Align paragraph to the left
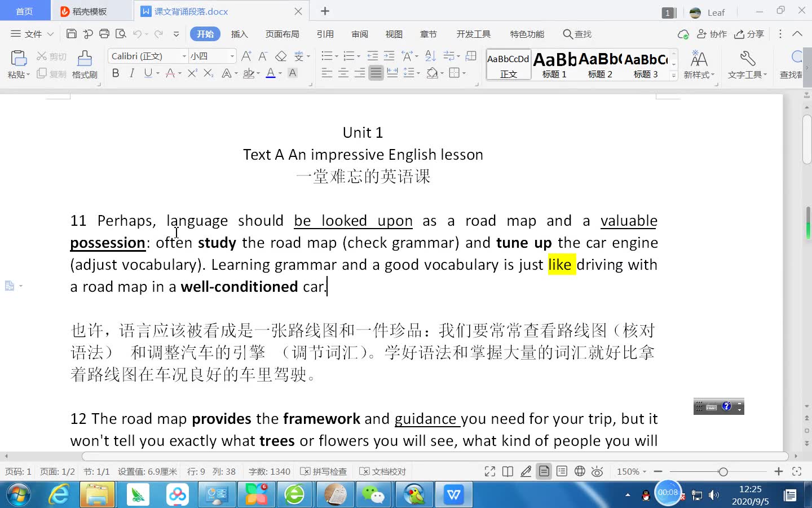Image resolution: width=812 pixels, height=508 pixels. pyautogui.click(x=326, y=73)
